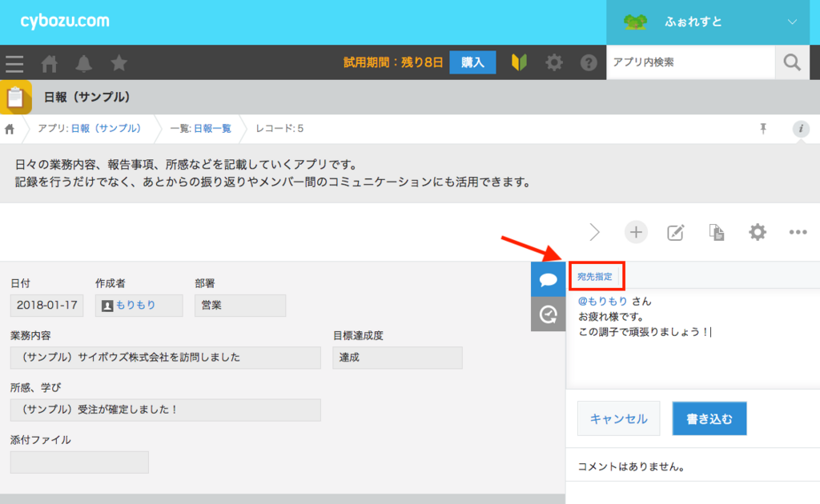Click the 営業 department value
Image resolution: width=820 pixels, height=504 pixels.
pos(240,306)
